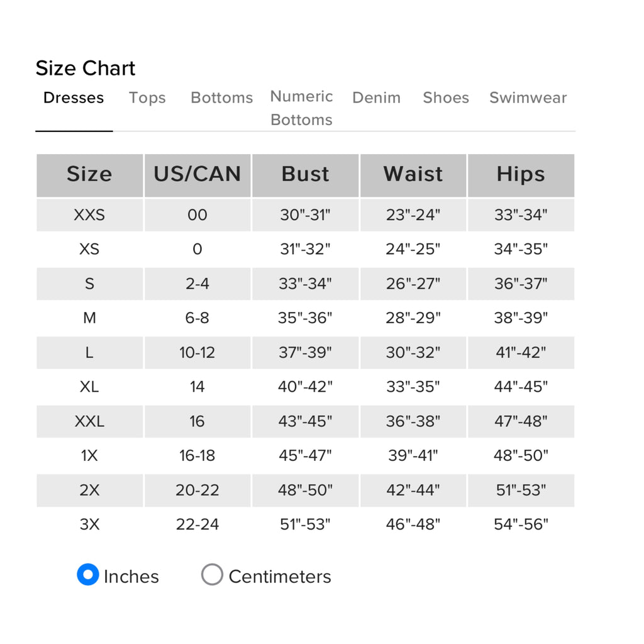Switch to the Swimwear tab

click(x=528, y=97)
